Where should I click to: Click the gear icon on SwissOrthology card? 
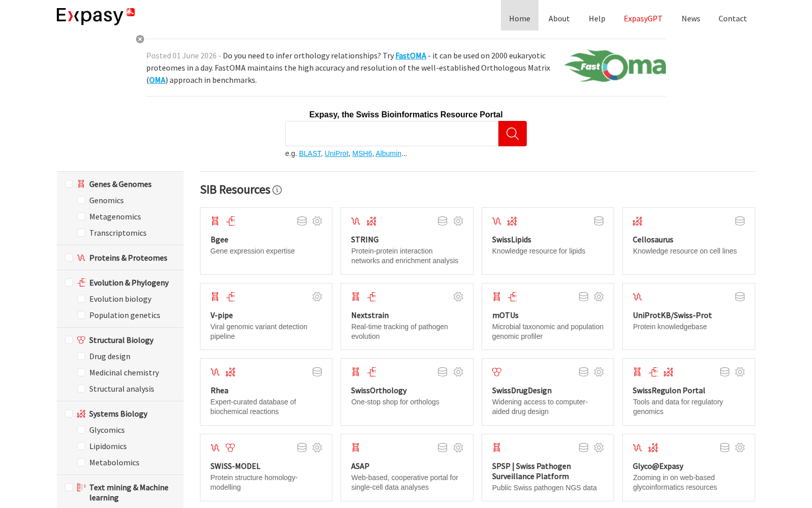[458, 372]
